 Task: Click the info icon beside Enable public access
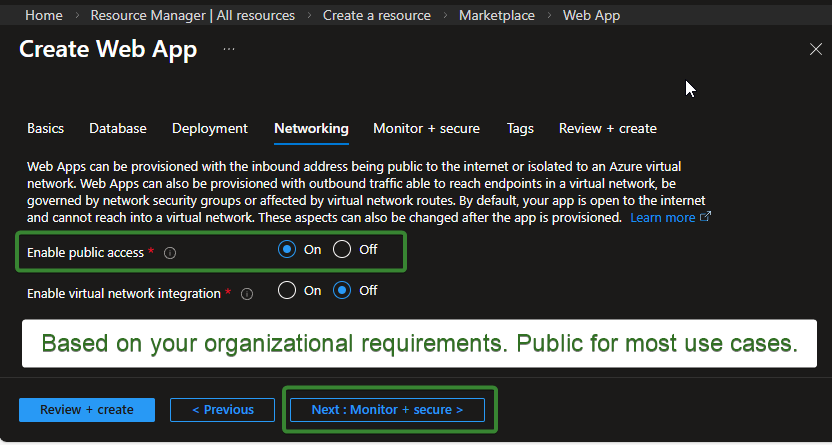(170, 253)
